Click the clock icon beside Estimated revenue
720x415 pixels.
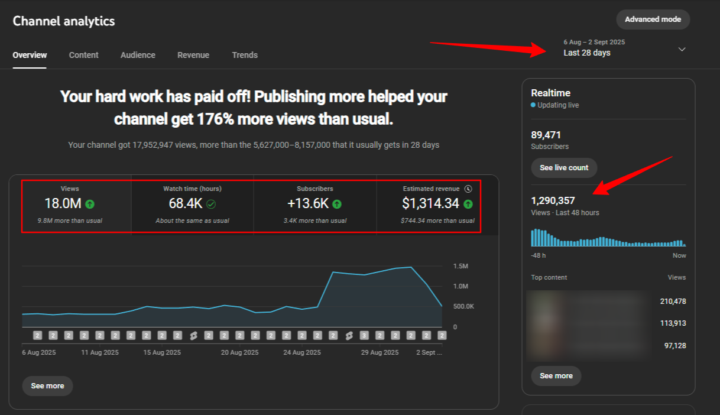point(468,189)
